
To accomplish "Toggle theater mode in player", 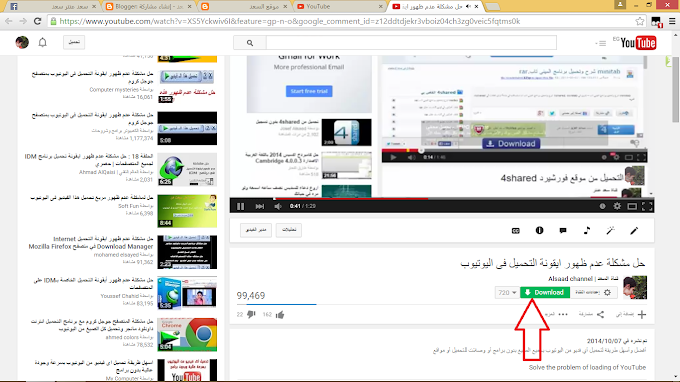I will [632, 206].
